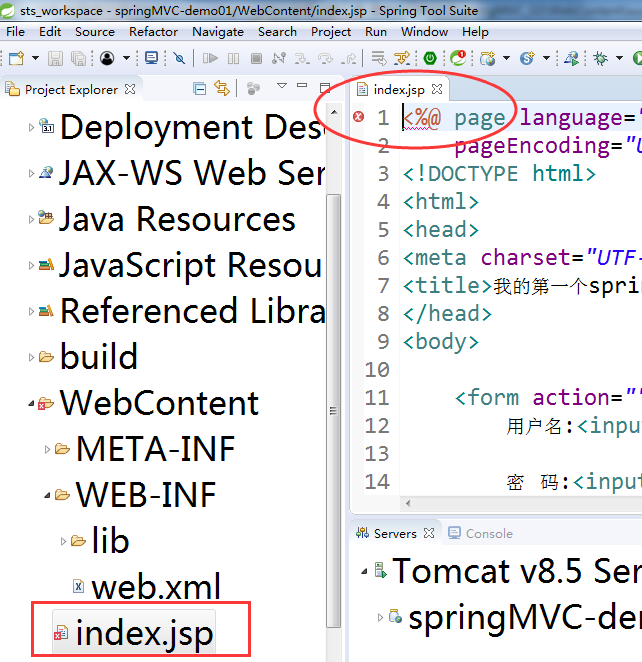This screenshot has height=662, width=642.
Task: Open the Window menu
Action: pos(424,32)
